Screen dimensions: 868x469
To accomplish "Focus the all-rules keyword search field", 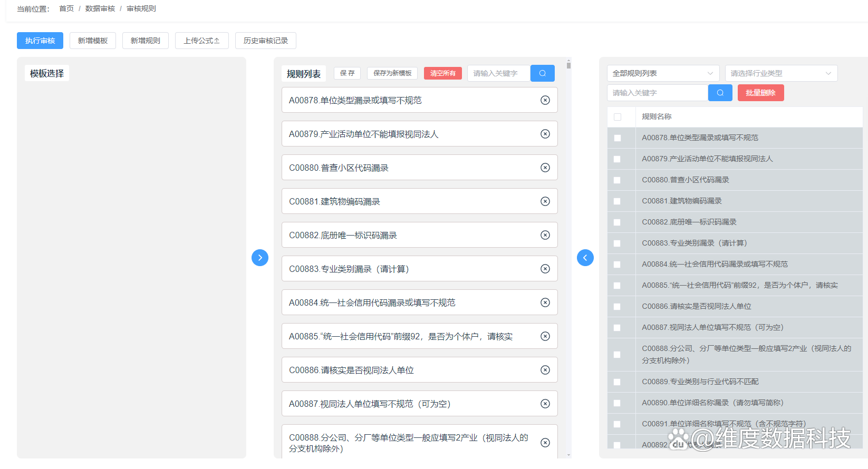I will (x=658, y=93).
